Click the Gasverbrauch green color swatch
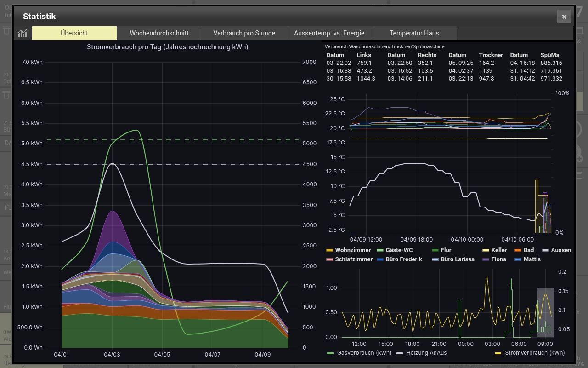 [330, 353]
